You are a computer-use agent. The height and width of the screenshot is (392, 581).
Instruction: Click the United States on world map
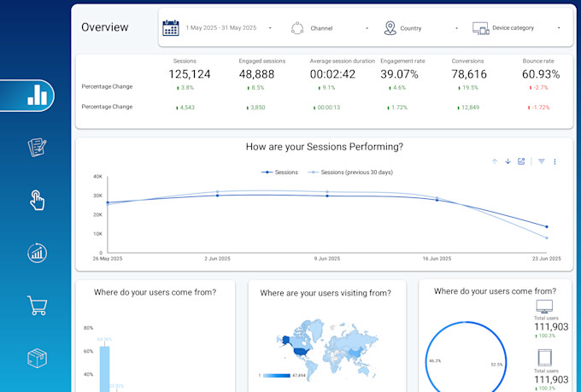[303, 352]
